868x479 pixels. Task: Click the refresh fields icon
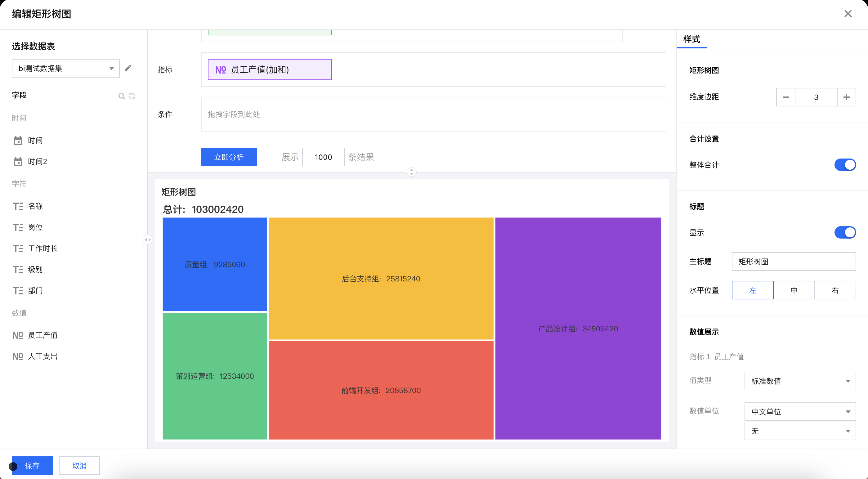(132, 96)
